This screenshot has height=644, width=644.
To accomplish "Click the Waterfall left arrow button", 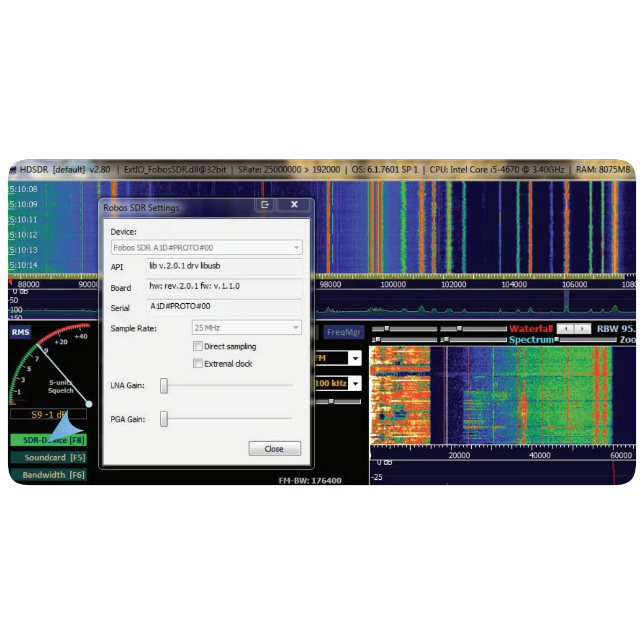I will (566, 328).
